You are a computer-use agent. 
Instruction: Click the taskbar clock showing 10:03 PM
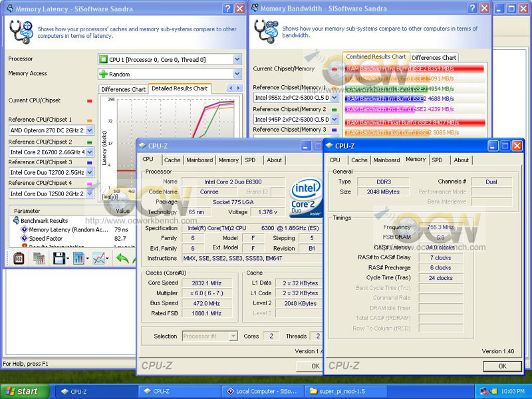click(x=512, y=392)
